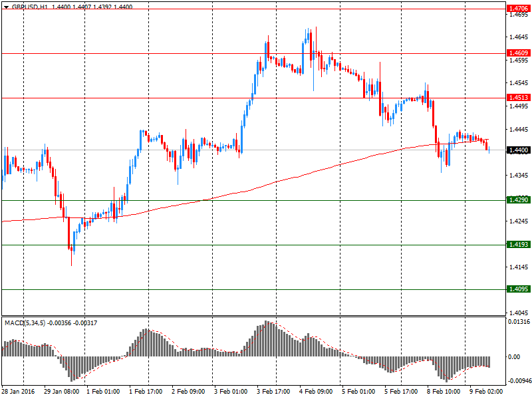Click the 29 Jan 08:00 time label

click(61, 392)
